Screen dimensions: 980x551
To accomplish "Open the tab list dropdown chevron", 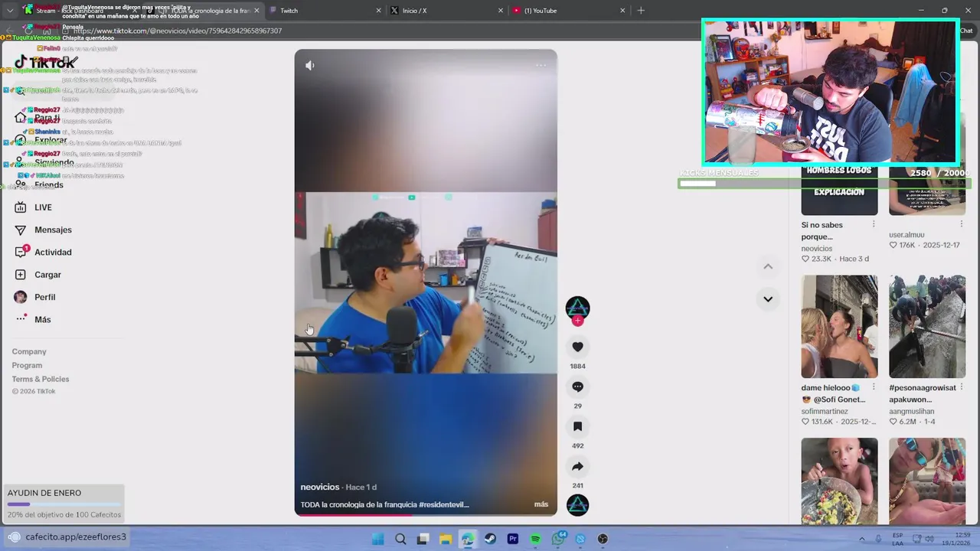I will 9,11.
